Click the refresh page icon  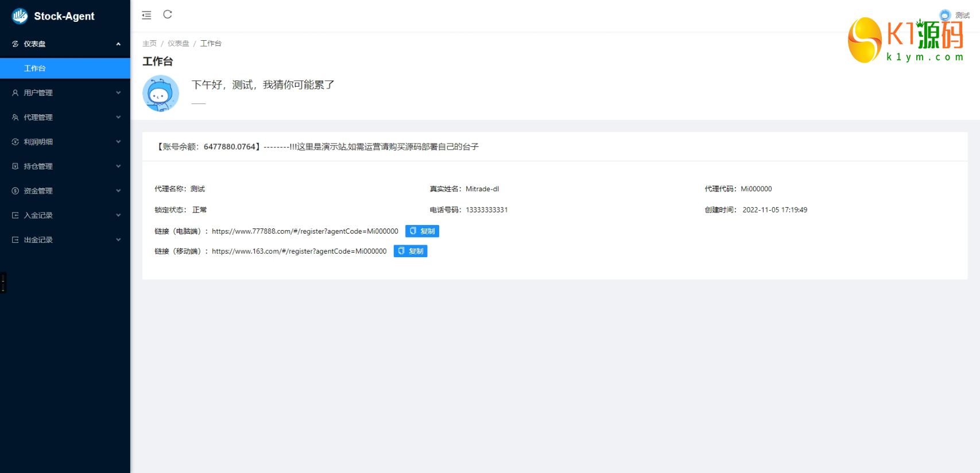pos(168,14)
